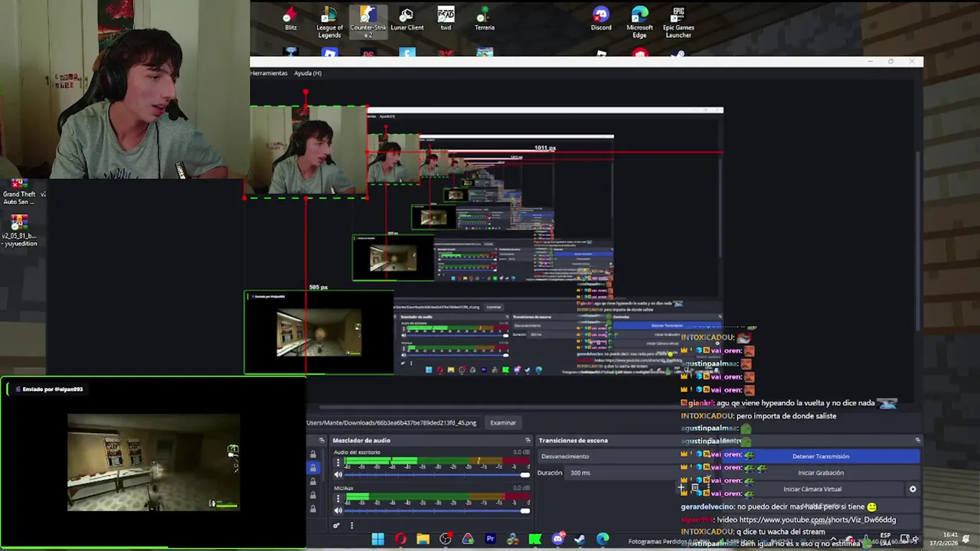The image size is (980, 551).
Task: Open Adobe Premiere Pro from the taskbar
Action: [x=490, y=540]
